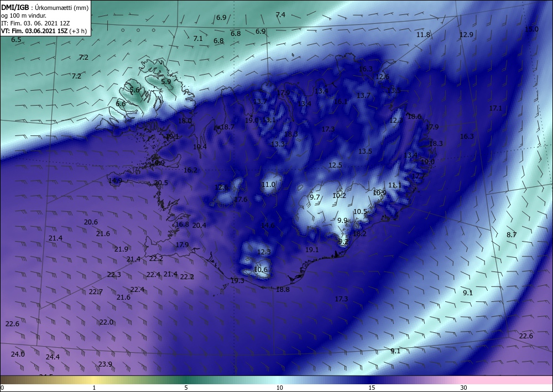Click the 11.0 value on the central glacier
The image size is (553, 392).
pyautogui.click(x=268, y=184)
